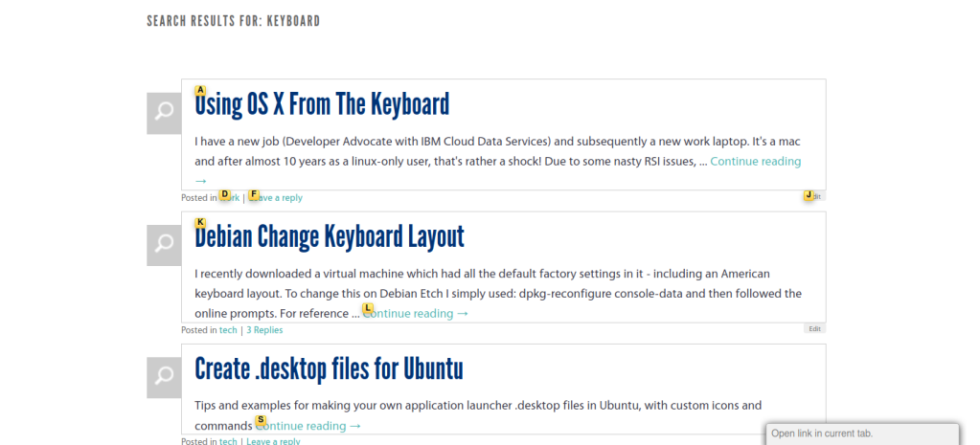Image resolution: width=980 pixels, height=445 pixels.
Task: Open the Using OS X From The Keyboard title
Action: point(322,104)
